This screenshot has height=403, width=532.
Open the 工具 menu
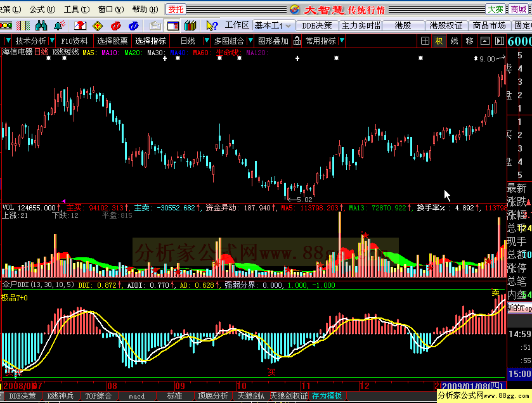[77, 9]
